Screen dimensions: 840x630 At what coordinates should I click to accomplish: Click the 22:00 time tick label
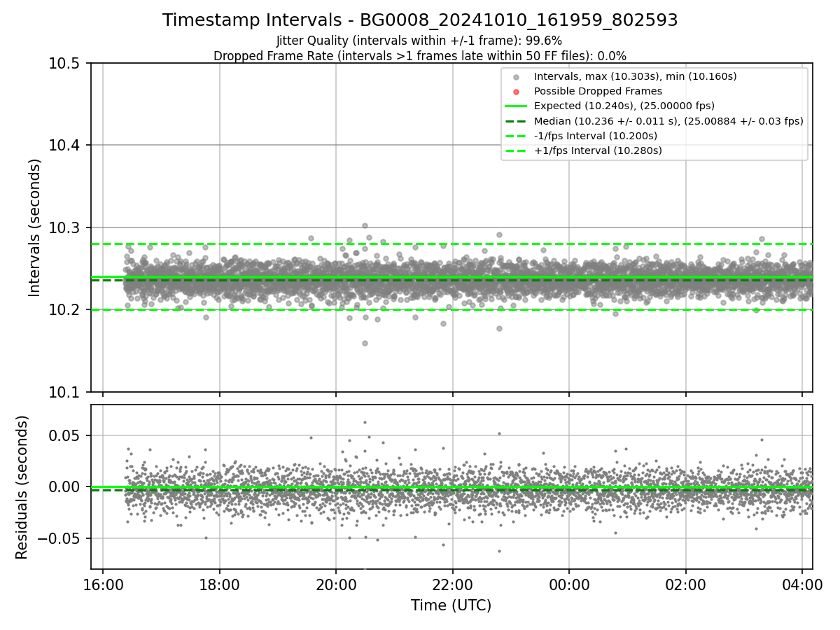pos(452,584)
